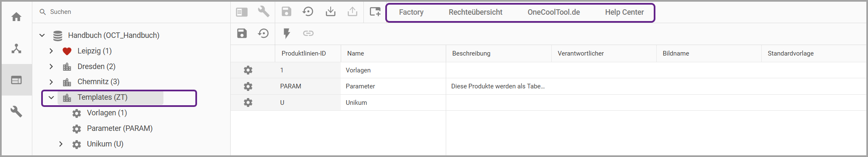The width and height of the screenshot is (868, 157).
Task: Click the chain link icon
Action: click(x=308, y=33)
